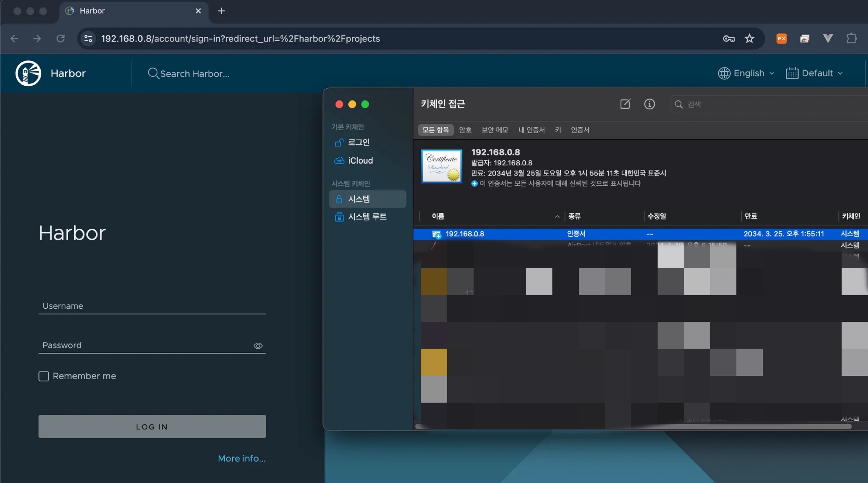
Task: Sort by 이름 column header
Action: (x=438, y=216)
